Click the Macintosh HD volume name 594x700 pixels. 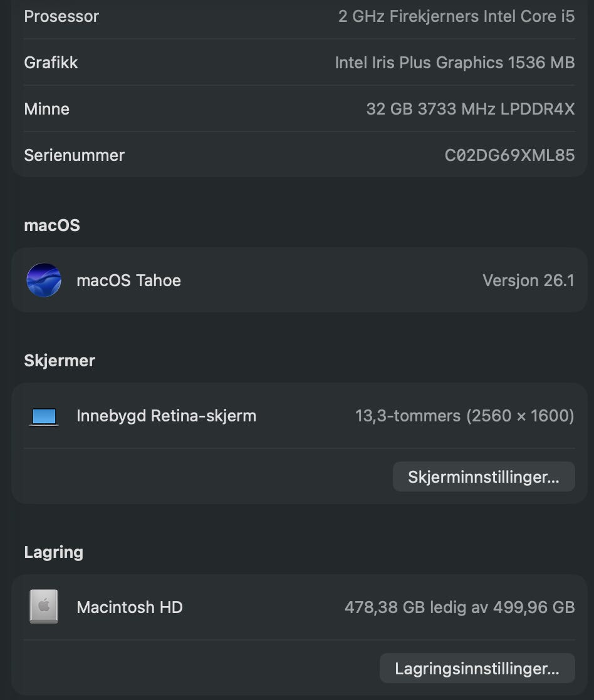pyautogui.click(x=129, y=607)
